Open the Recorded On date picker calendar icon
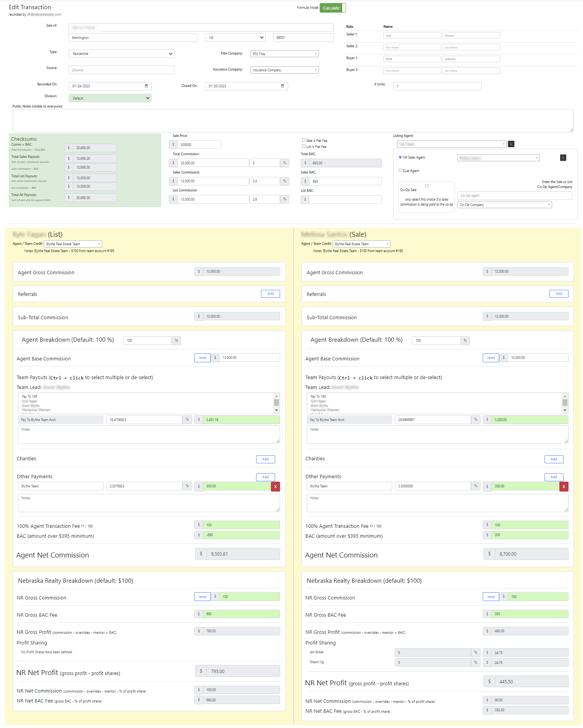Viewport: 583px width, 728px height. point(146,86)
